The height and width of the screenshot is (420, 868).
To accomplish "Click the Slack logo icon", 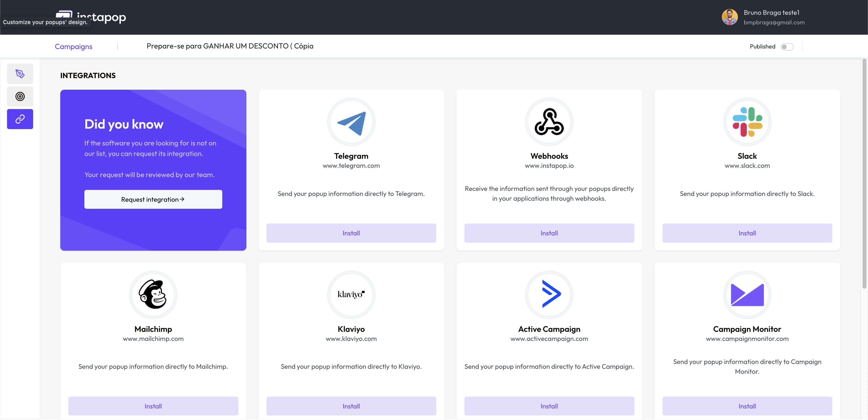I will point(747,122).
